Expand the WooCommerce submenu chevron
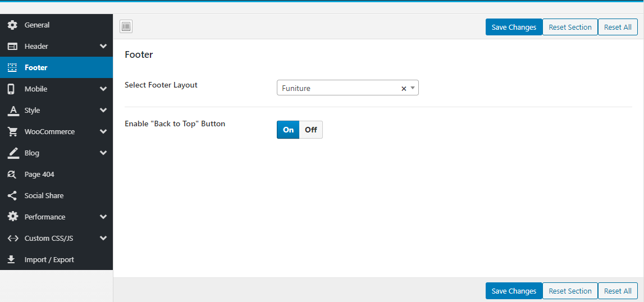 (103, 132)
